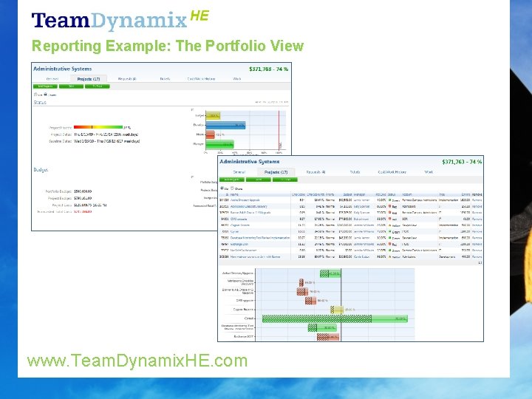The width and height of the screenshot is (532, 399).
Task: Open the Cognos Reports project link
Action: click(240, 225)
